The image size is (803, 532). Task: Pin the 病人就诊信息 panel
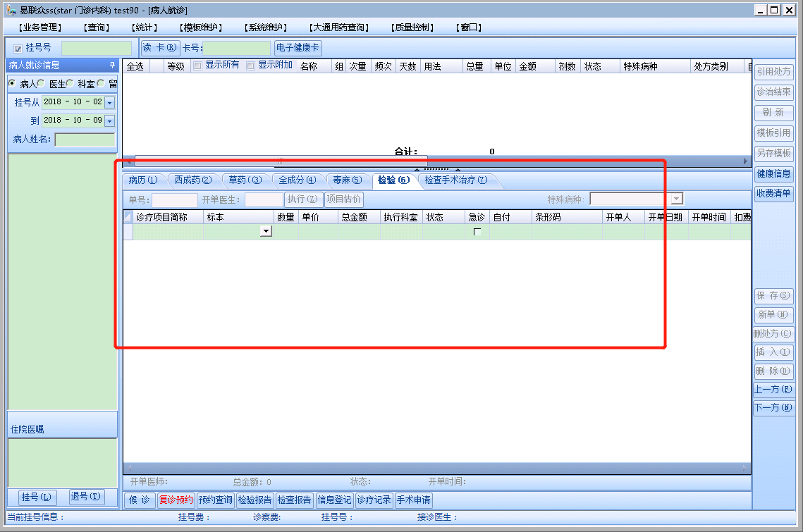coord(112,65)
